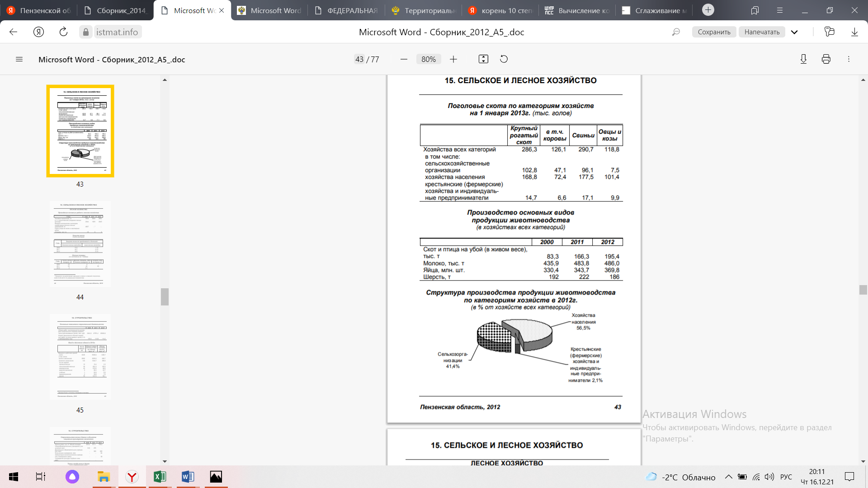Click the 80% zoom level field
Image resolution: width=868 pixels, height=488 pixels.
pos(428,59)
